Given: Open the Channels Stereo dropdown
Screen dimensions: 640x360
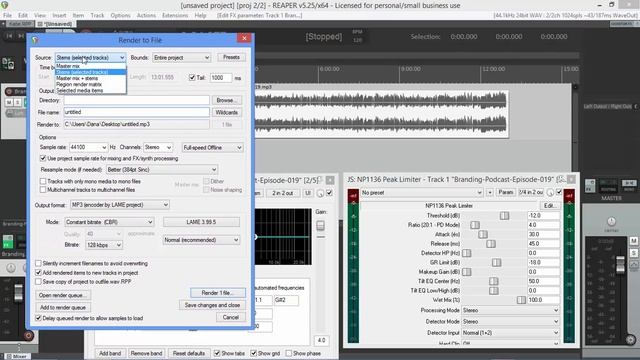Looking at the screenshot, I should [x=158, y=147].
